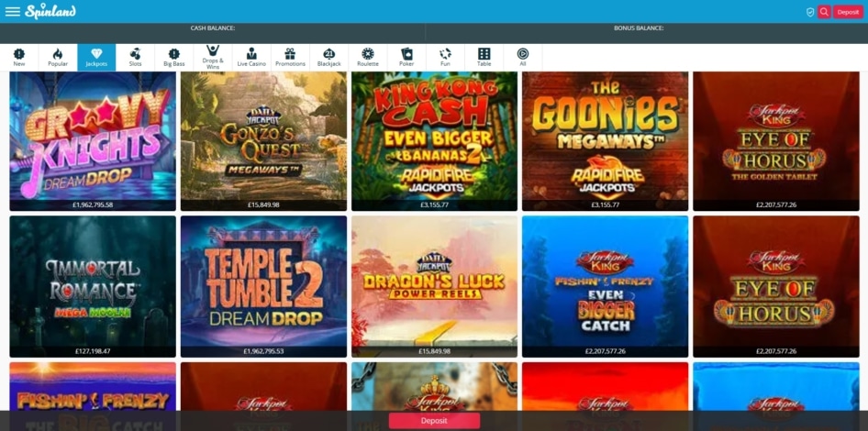The image size is (868, 431).
Task: Play Temple Tumble 2 Dream Drop
Action: (263, 281)
